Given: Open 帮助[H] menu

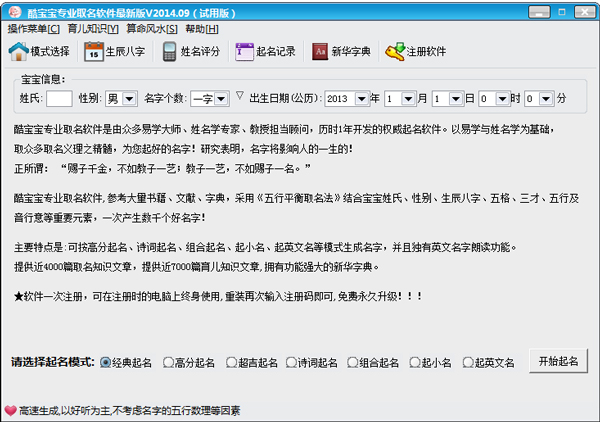Looking at the screenshot, I should coord(202,29).
